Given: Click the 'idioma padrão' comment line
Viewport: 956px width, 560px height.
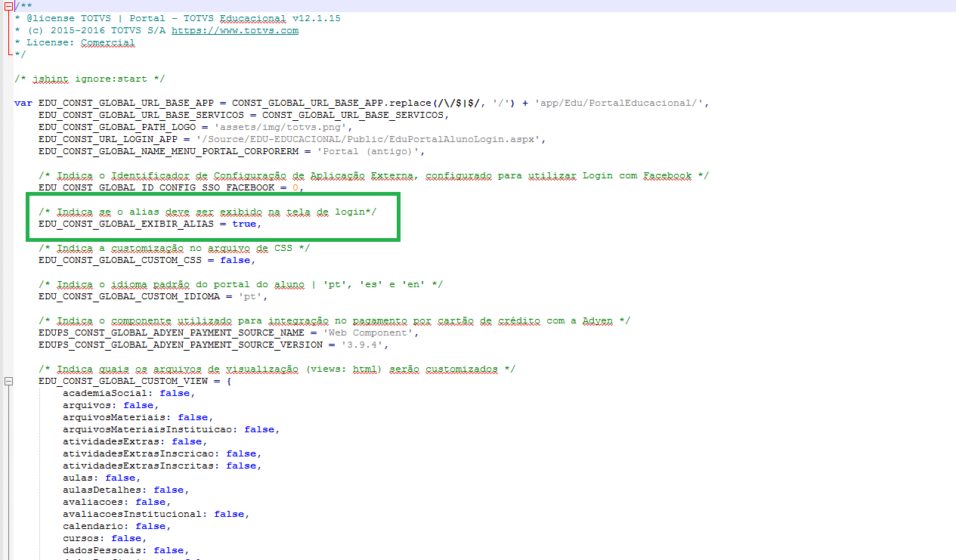Looking at the screenshot, I should click(x=241, y=285).
